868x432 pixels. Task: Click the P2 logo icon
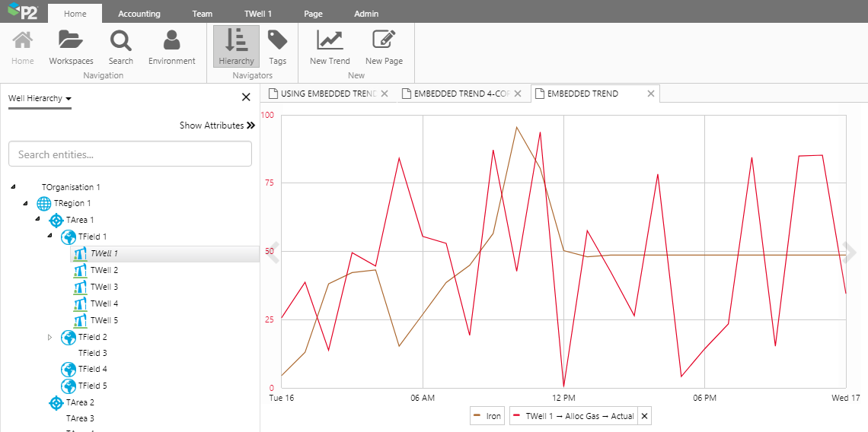(22, 11)
